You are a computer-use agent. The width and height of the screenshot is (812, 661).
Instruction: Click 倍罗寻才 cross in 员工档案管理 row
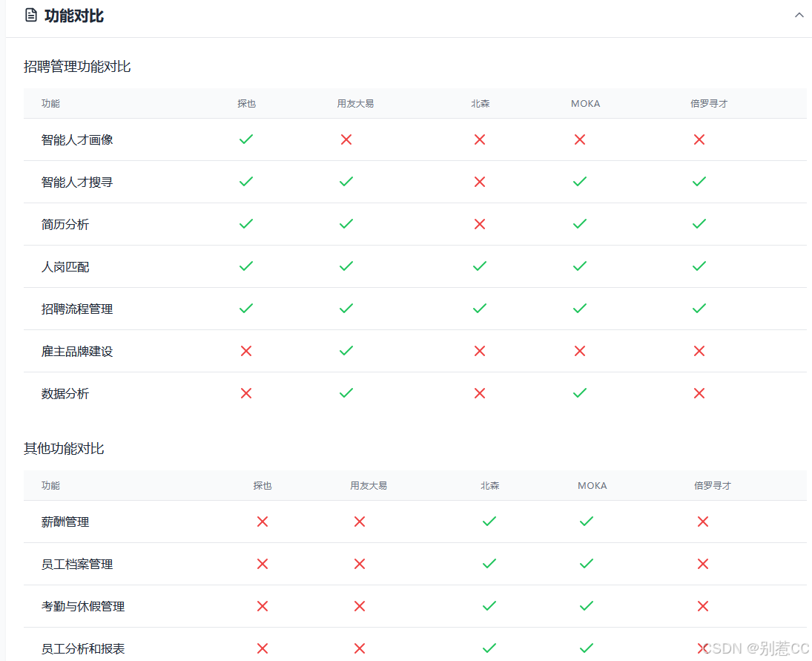tap(703, 564)
